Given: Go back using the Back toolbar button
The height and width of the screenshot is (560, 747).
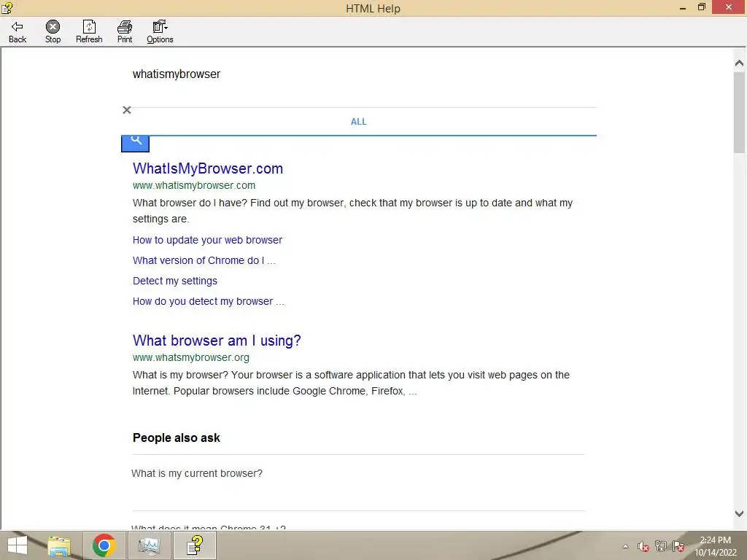Looking at the screenshot, I should point(18,32).
